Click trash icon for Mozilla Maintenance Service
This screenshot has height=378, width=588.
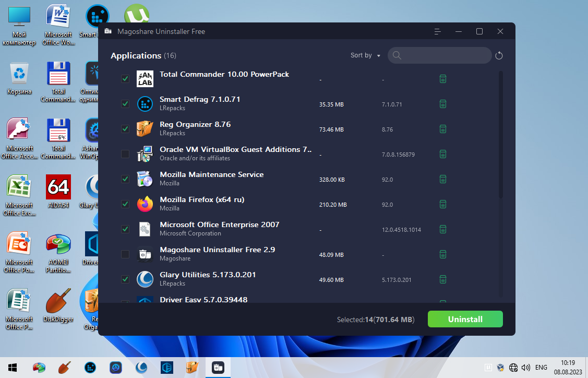tap(443, 179)
